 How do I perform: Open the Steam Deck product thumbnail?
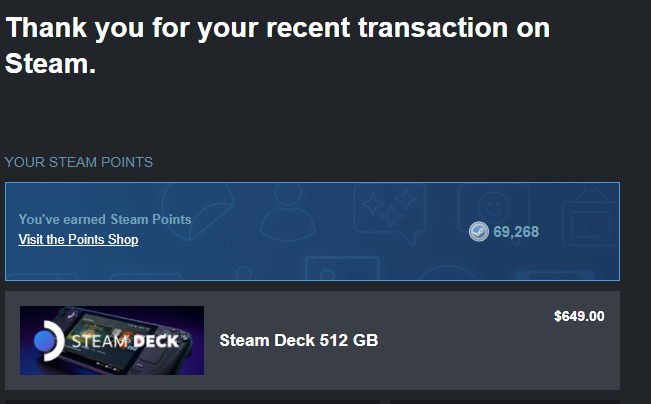pyautogui.click(x=112, y=340)
